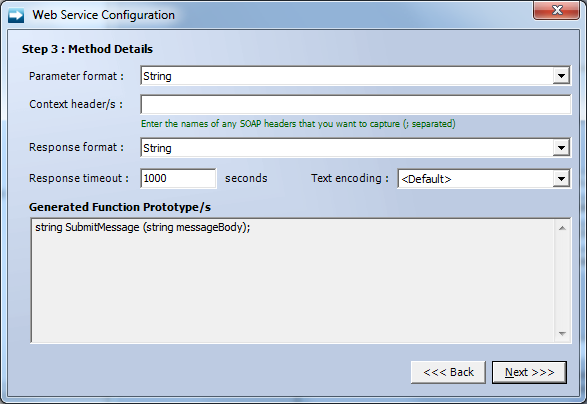Click the blue arrow window icon
Screen dimensions: 587x404
[x=16, y=15]
